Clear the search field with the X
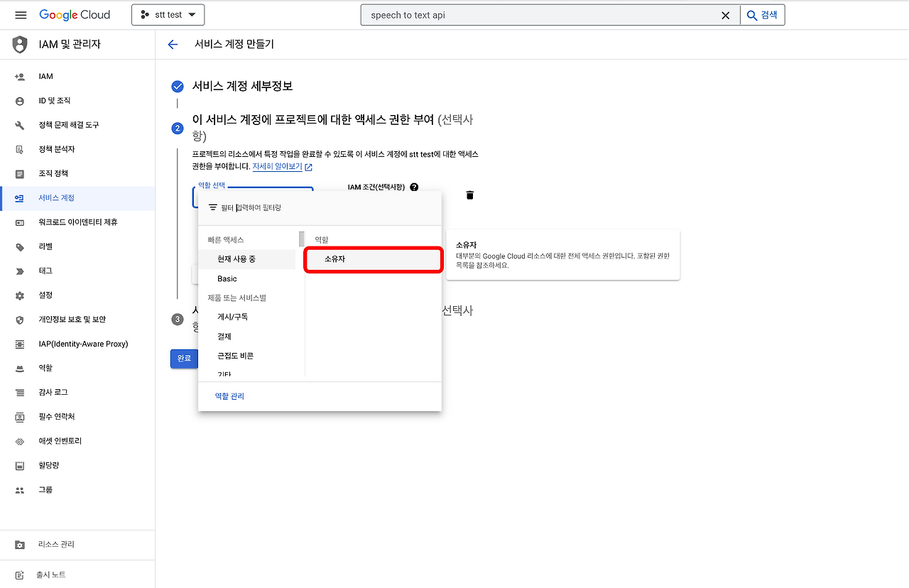Viewport: 909px width, 588px height. tap(725, 14)
